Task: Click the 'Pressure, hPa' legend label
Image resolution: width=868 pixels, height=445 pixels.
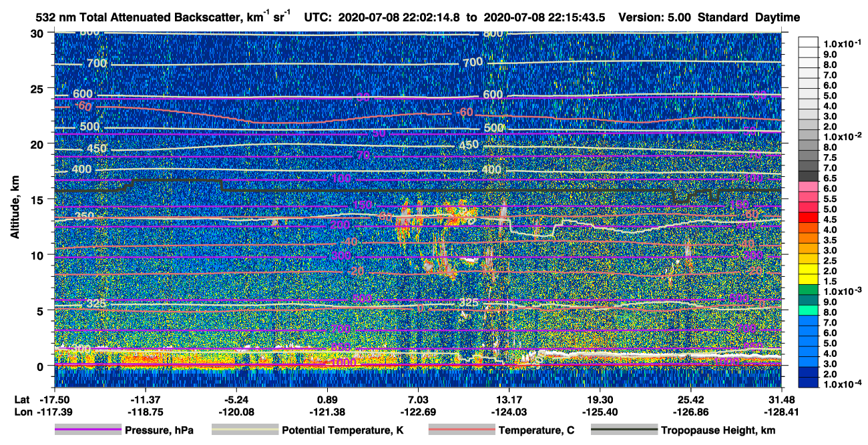Action: (160, 430)
